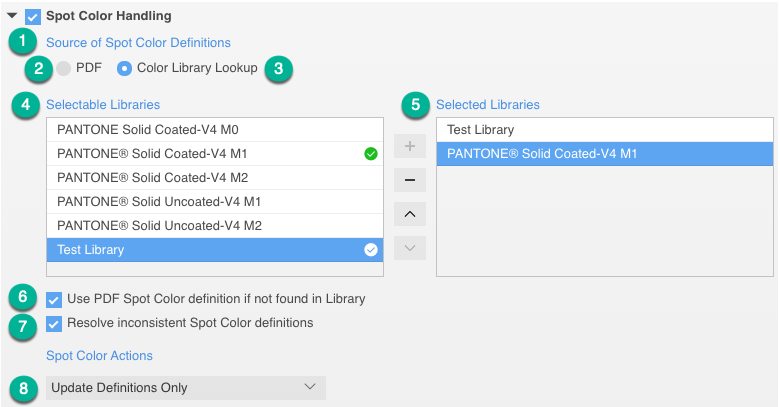The width and height of the screenshot is (780, 407).
Task: Select PANTONE Solid Uncoated-V4 M2 entry
Action: (x=215, y=226)
